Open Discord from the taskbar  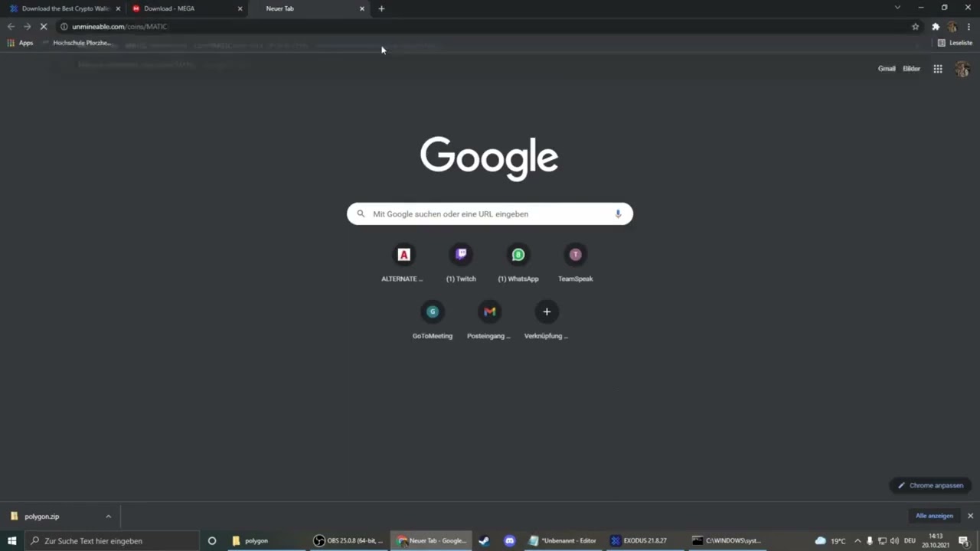pos(510,540)
